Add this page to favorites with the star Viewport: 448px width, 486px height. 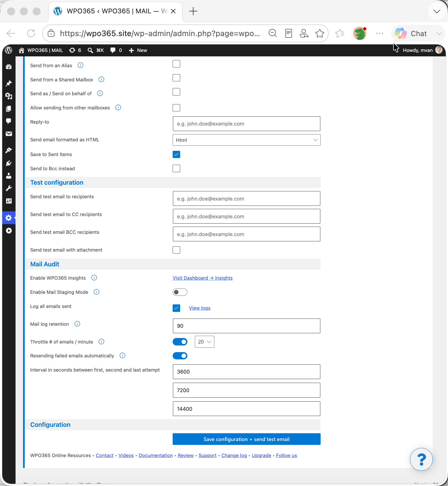320,34
